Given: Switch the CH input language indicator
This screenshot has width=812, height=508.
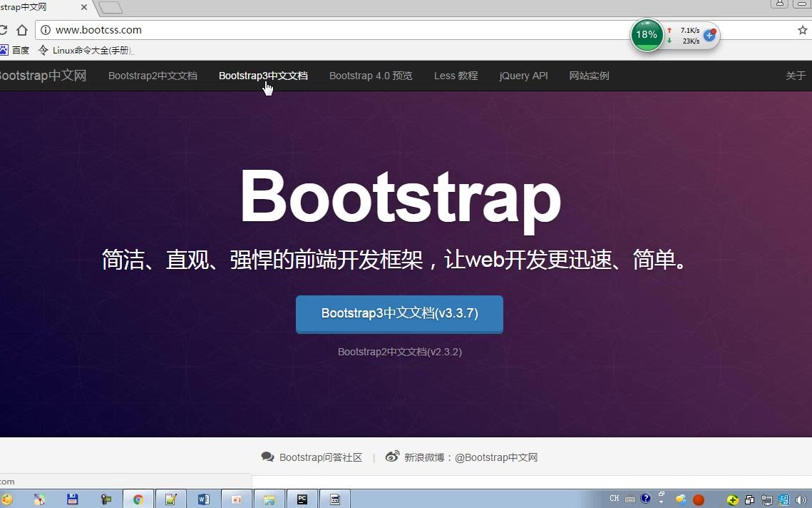Looking at the screenshot, I should 614,499.
